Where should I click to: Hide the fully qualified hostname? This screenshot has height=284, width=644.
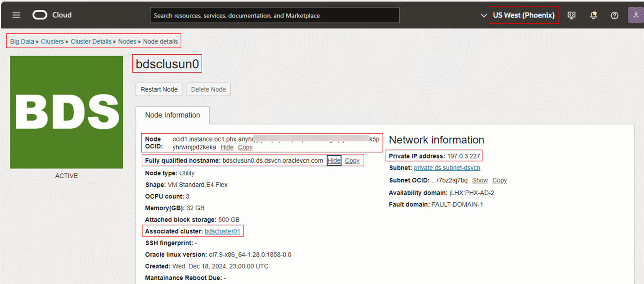334,160
